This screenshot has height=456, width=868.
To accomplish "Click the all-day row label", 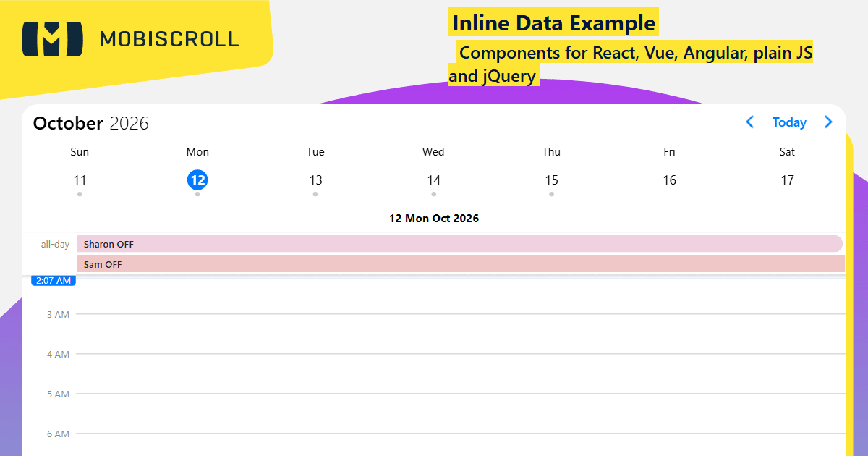I will 55,244.
